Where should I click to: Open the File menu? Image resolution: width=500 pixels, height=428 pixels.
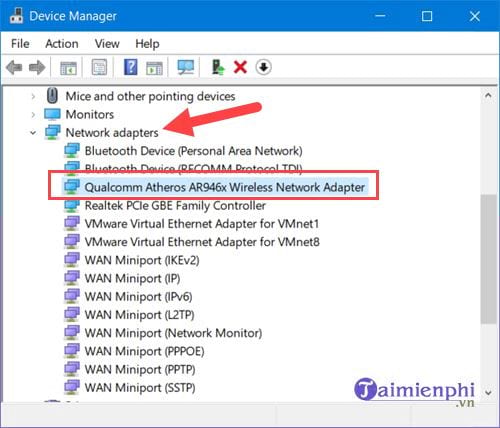[x=20, y=44]
